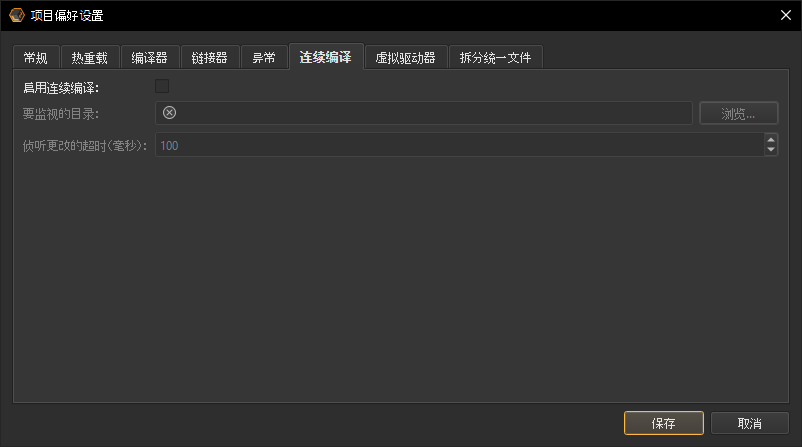Click the 要监视的目录 input field
This screenshot has height=447, width=802.
coord(424,113)
